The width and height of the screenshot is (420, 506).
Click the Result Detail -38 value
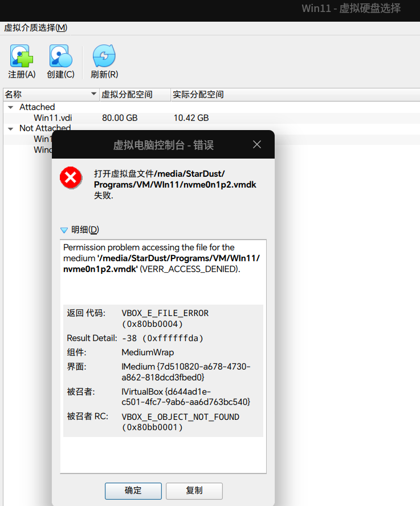click(x=162, y=338)
